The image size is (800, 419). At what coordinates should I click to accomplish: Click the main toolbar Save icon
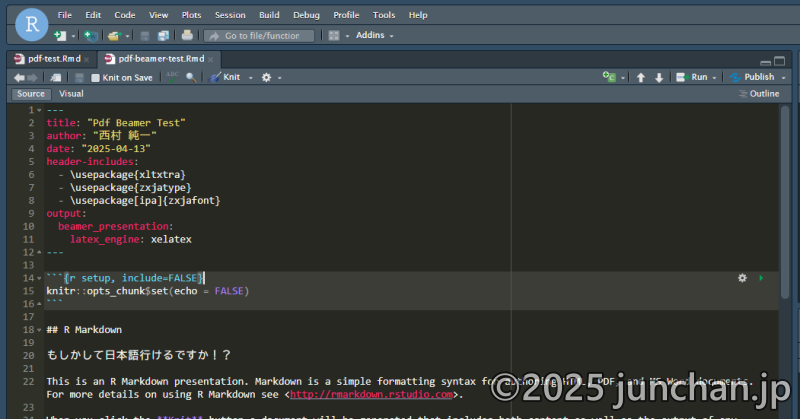click(x=145, y=36)
